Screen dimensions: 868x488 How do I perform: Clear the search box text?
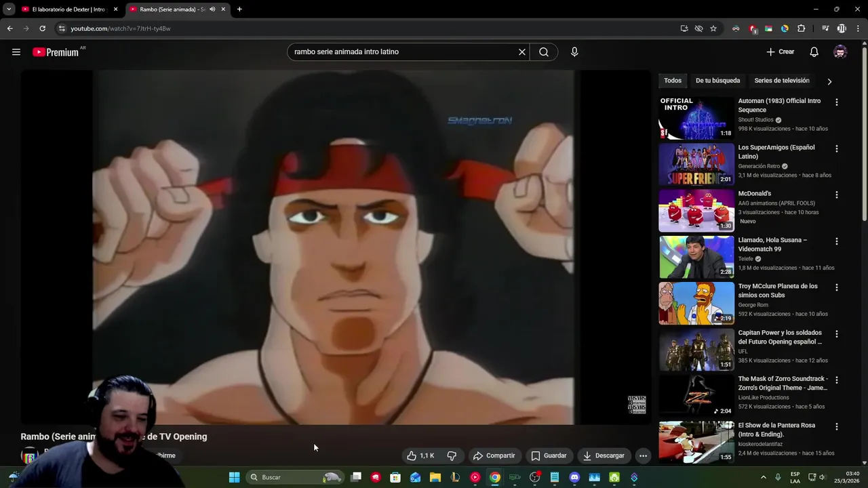[522, 52]
